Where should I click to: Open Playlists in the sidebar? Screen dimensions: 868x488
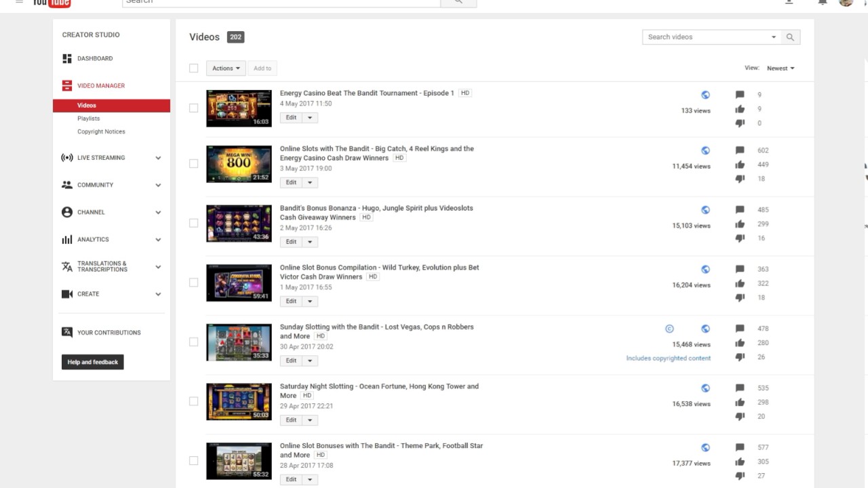coord(88,119)
